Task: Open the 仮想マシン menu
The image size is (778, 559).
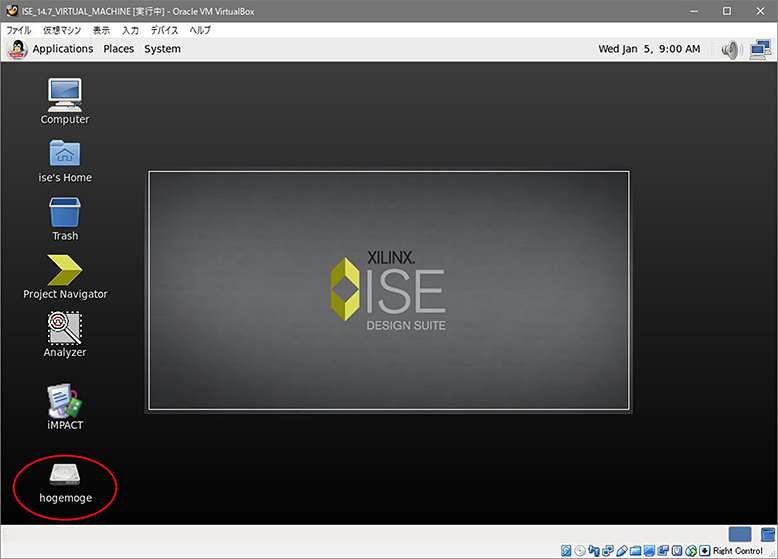Action: [62, 30]
